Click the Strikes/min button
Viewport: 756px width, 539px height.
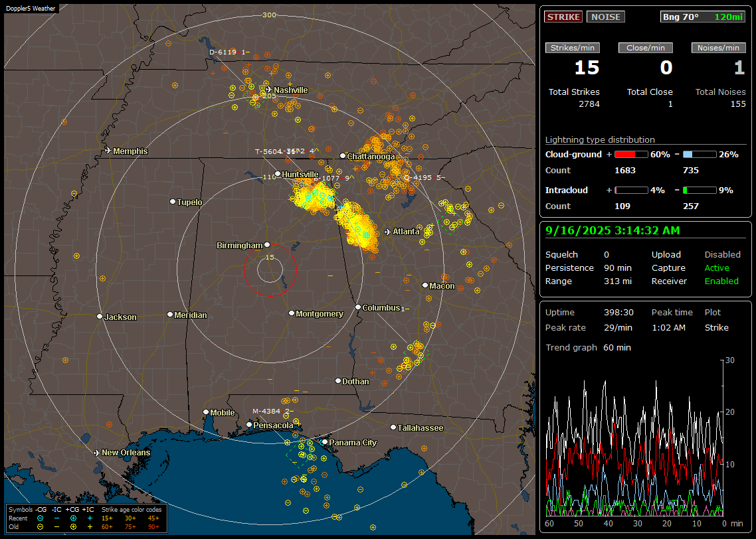572,48
